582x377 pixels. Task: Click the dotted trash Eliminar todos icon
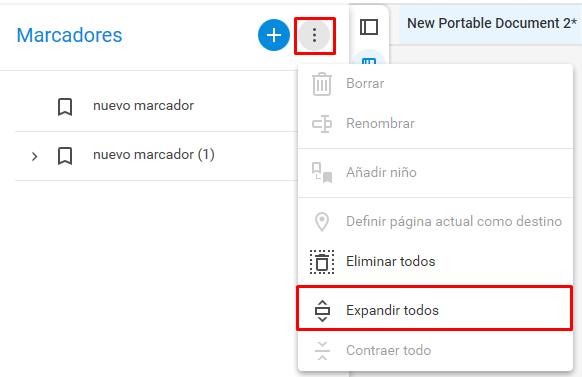pos(322,262)
